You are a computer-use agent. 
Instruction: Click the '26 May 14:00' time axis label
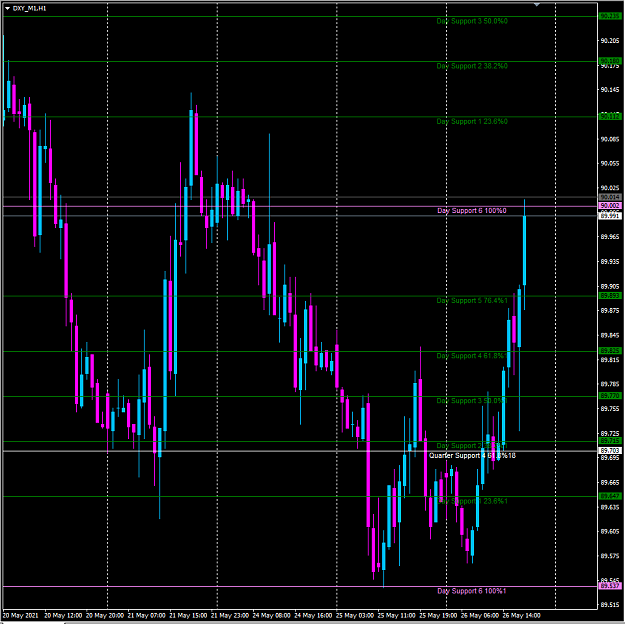coord(521,615)
